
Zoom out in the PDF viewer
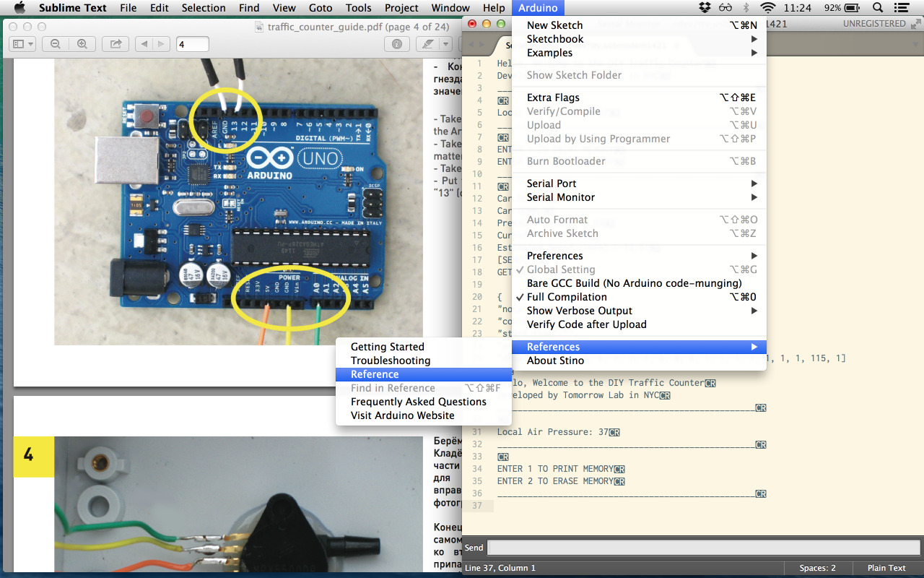pyautogui.click(x=55, y=44)
